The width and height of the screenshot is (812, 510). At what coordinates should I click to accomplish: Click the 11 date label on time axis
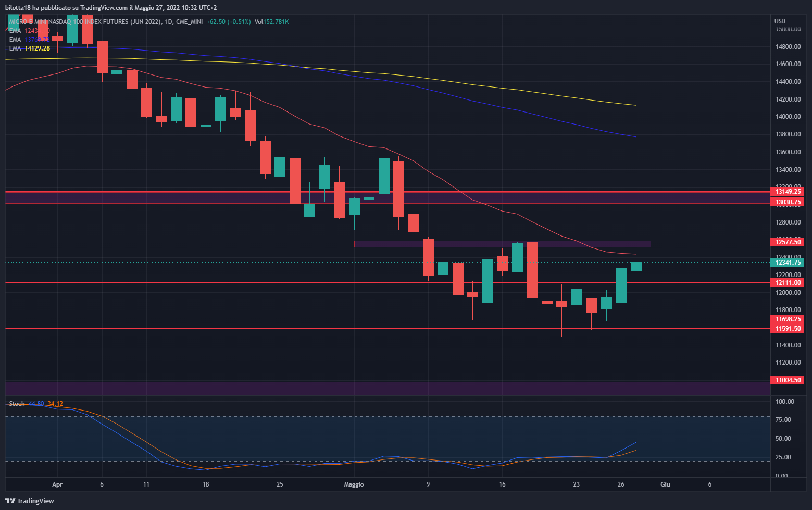pyautogui.click(x=146, y=484)
